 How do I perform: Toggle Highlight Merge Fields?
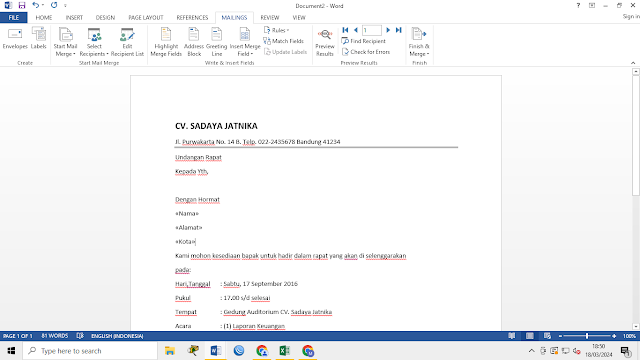click(x=166, y=42)
